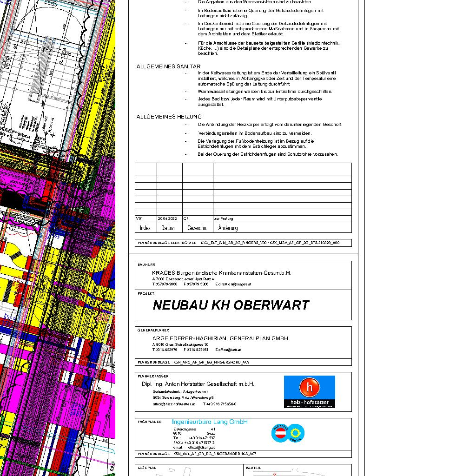The width and height of the screenshot is (476, 476).
Task: Click the date cell "20.04.2022"
Action: [167, 218]
